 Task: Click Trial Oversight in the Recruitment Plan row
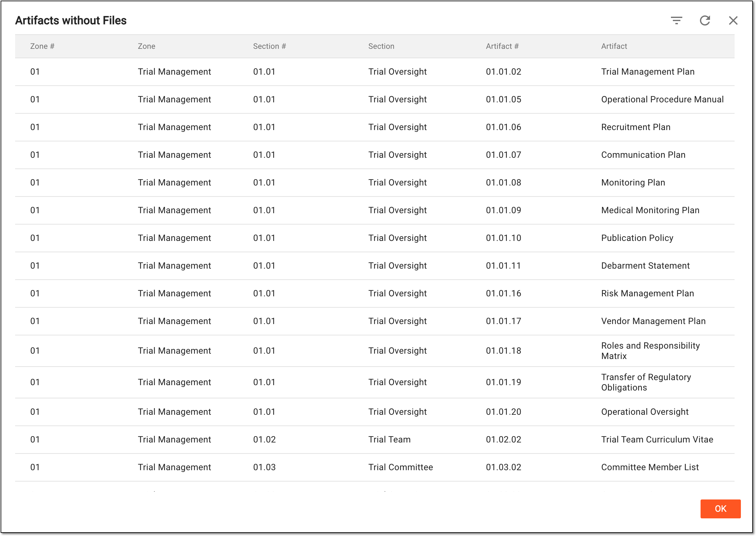pyautogui.click(x=398, y=127)
